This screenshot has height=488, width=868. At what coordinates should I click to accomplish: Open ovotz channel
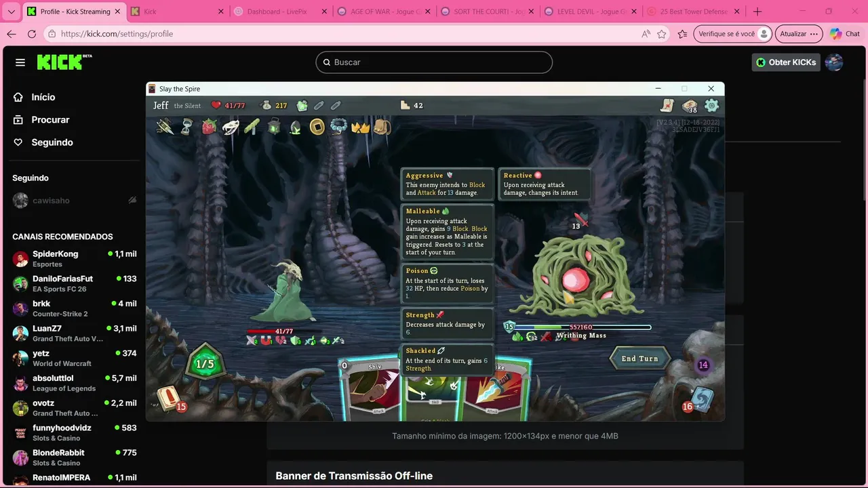point(75,408)
